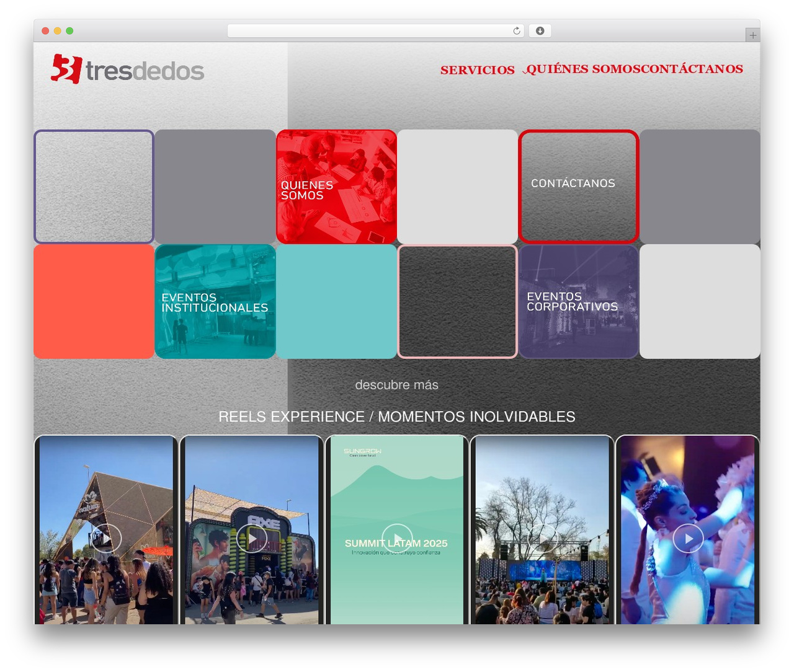The width and height of the screenshot is (794, 672).
Task: Open the EVENTOS CORPORATIVOS tile
Action: tap(578, 301)
